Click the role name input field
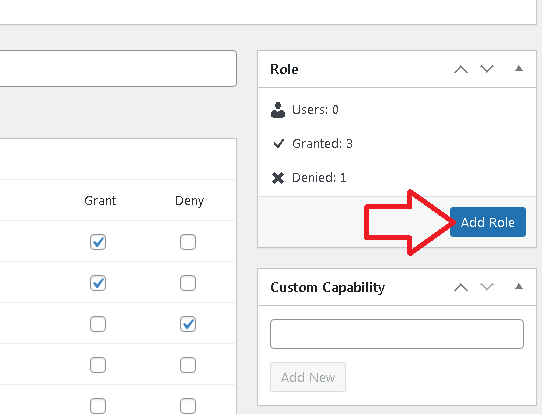This screenshot has height=414, width=542. [118, 68]
